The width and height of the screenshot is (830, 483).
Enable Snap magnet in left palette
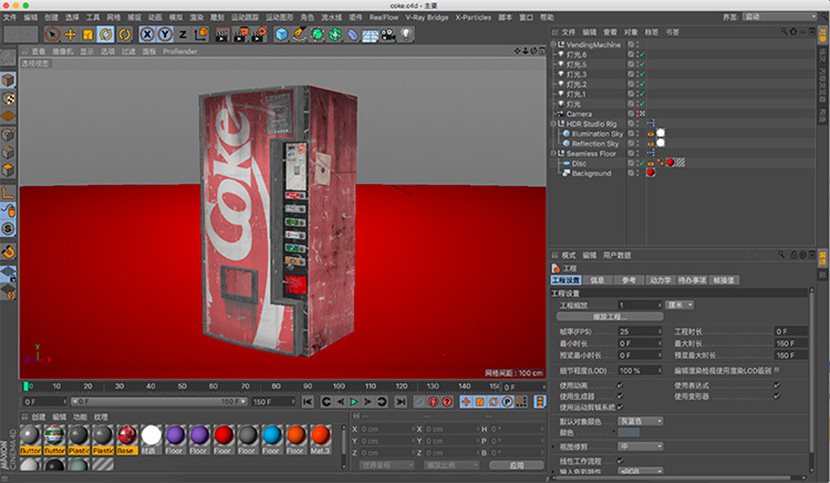point(8,251)
